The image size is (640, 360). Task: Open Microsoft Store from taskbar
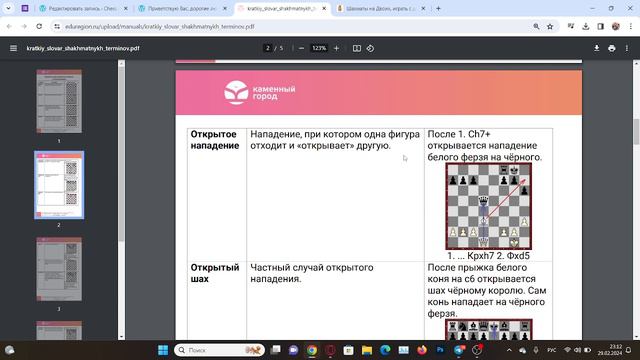pos(348,350)
